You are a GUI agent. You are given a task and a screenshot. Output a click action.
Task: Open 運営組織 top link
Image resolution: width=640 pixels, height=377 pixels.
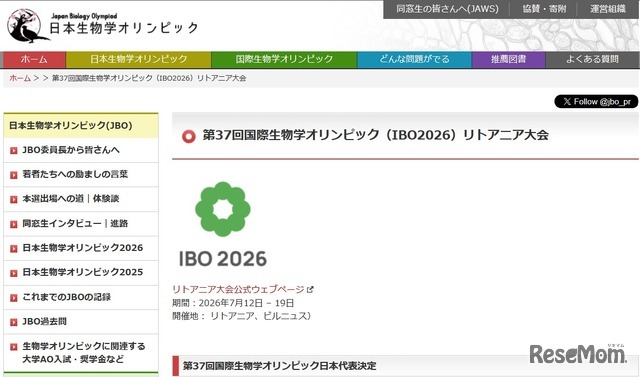pos(608,9)
